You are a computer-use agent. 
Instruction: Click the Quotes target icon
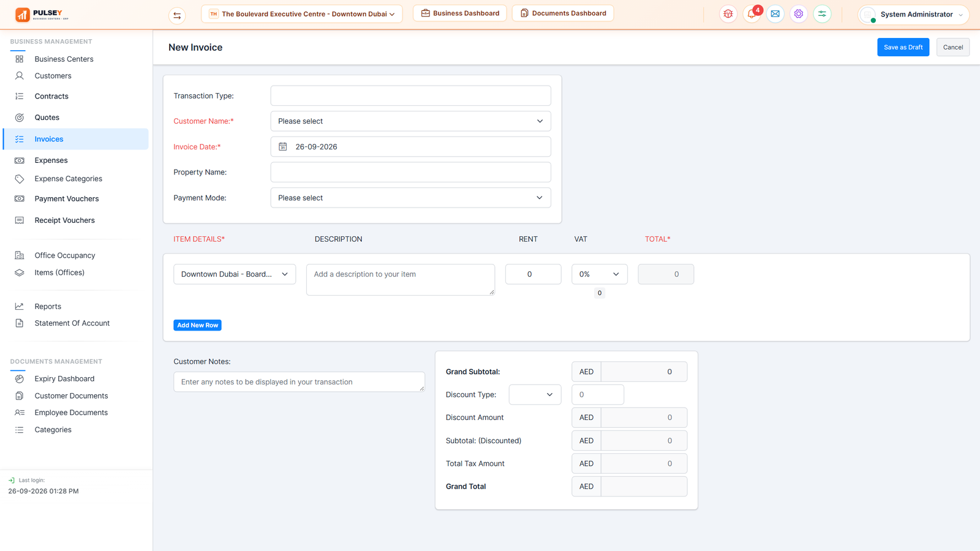pyautogui.click(x=20, y=118)
